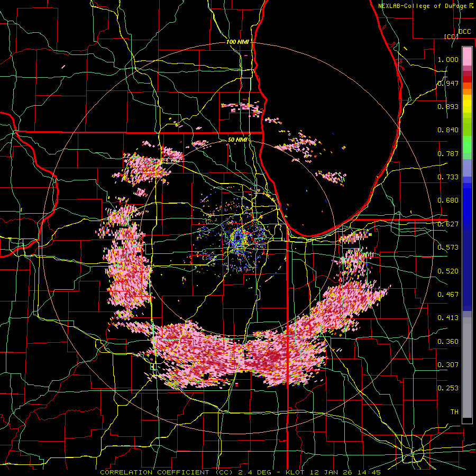476x476 pixels.
Task: Click the 0.520 scale value
Action: [x=448, y=271]
